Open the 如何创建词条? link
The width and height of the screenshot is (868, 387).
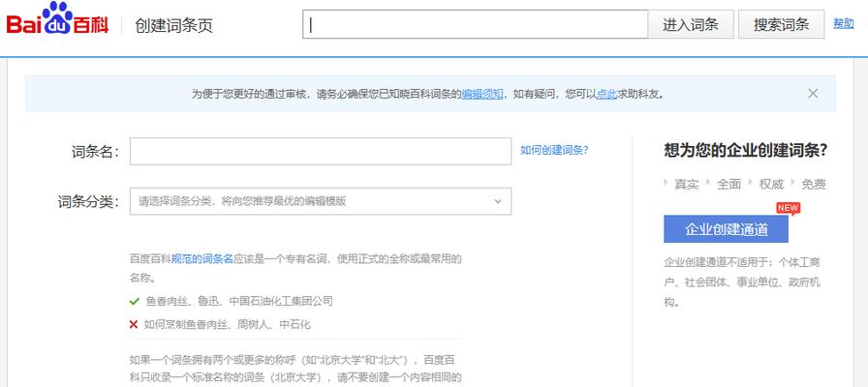pyautogui.click(x=554, y=150)
